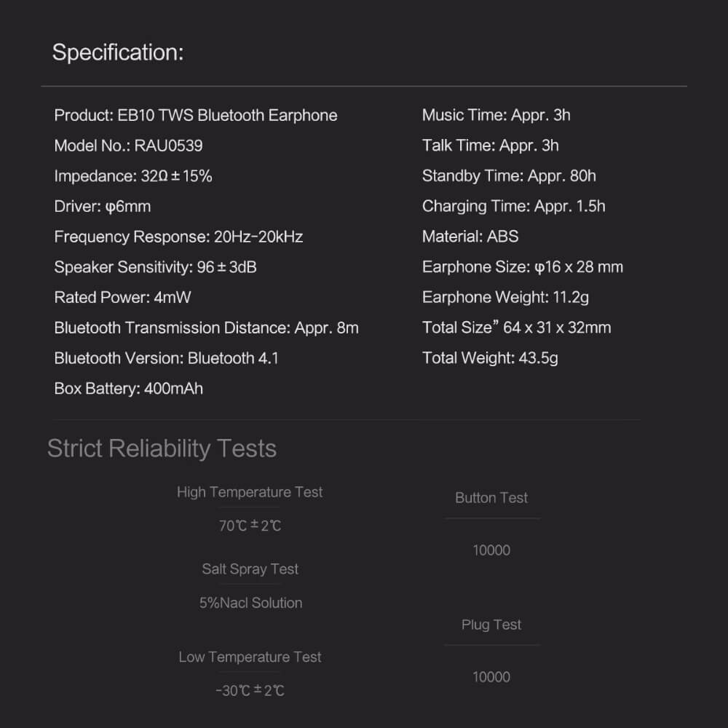The image size is (728, 728).
Task: Click the Strict Reliability Tests heading
Action: coord(162,448)
